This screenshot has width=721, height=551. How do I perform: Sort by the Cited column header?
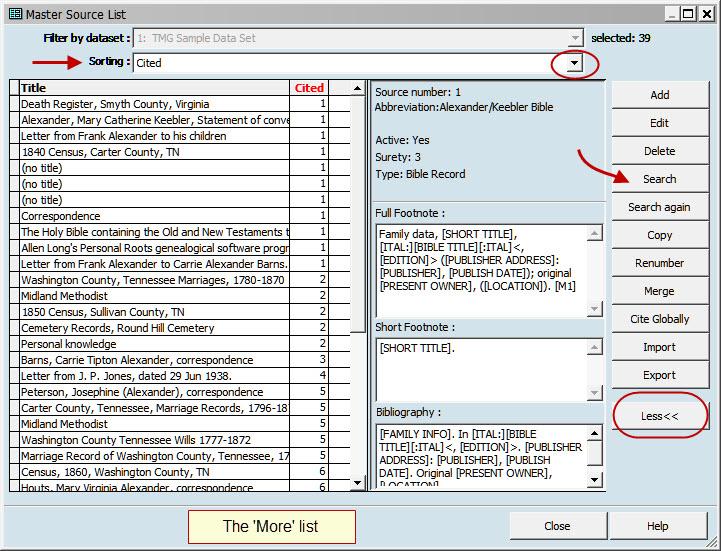click(309, 88)
